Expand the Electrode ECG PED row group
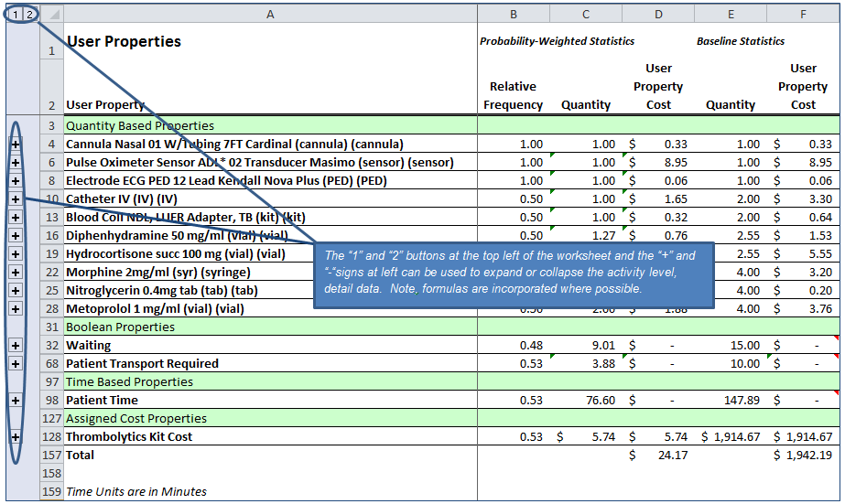The width and height of the screenshot is (845, 504). 16,181
